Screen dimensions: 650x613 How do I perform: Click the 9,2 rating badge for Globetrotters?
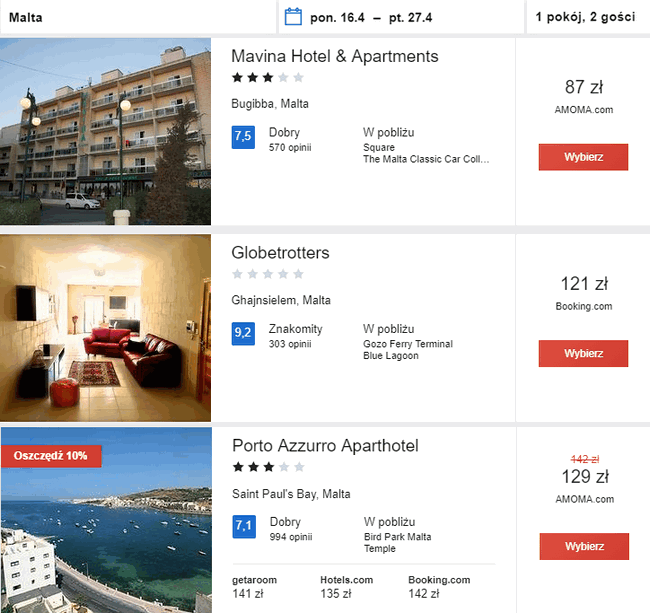pyautogui.click(x=243, y=334)
